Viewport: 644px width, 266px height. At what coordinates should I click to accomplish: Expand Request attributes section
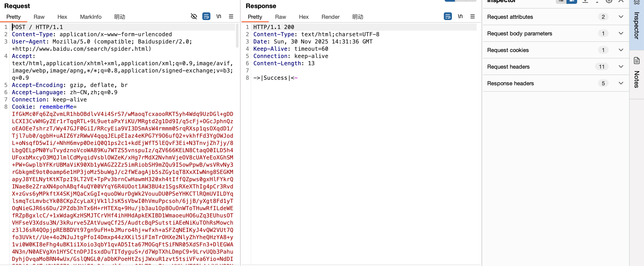point(621,17)
